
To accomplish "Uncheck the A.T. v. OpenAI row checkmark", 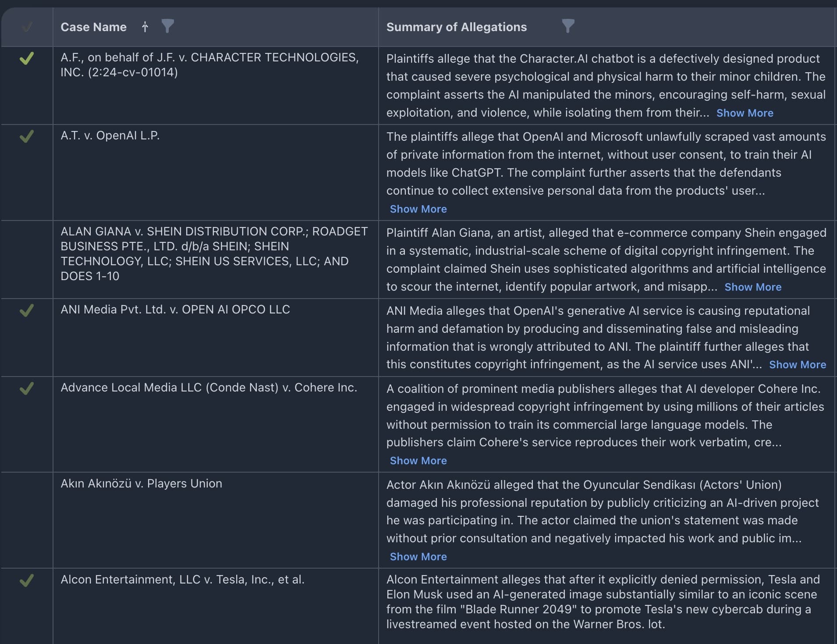I will pyautogui.click(x=27, y=136).
